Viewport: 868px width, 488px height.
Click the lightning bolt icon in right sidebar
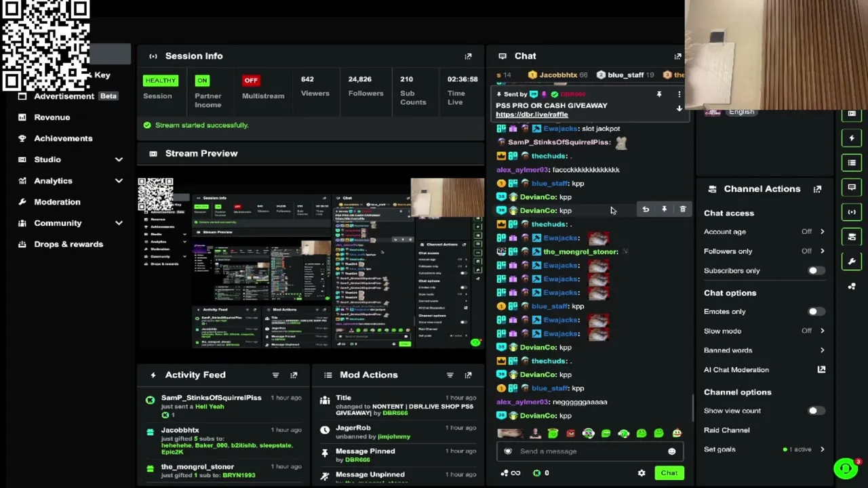[x=852, y=138]
